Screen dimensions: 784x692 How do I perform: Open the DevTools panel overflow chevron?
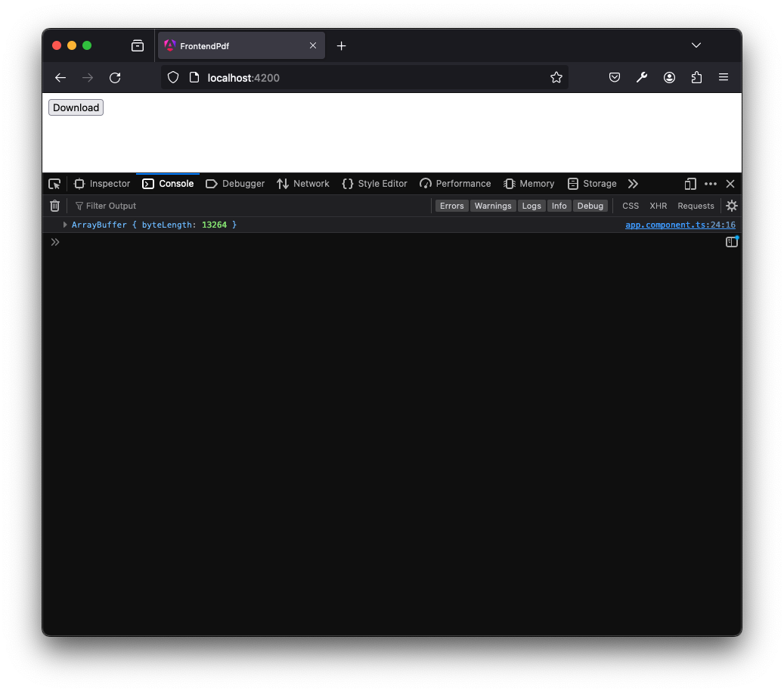[x=633, y=184]
